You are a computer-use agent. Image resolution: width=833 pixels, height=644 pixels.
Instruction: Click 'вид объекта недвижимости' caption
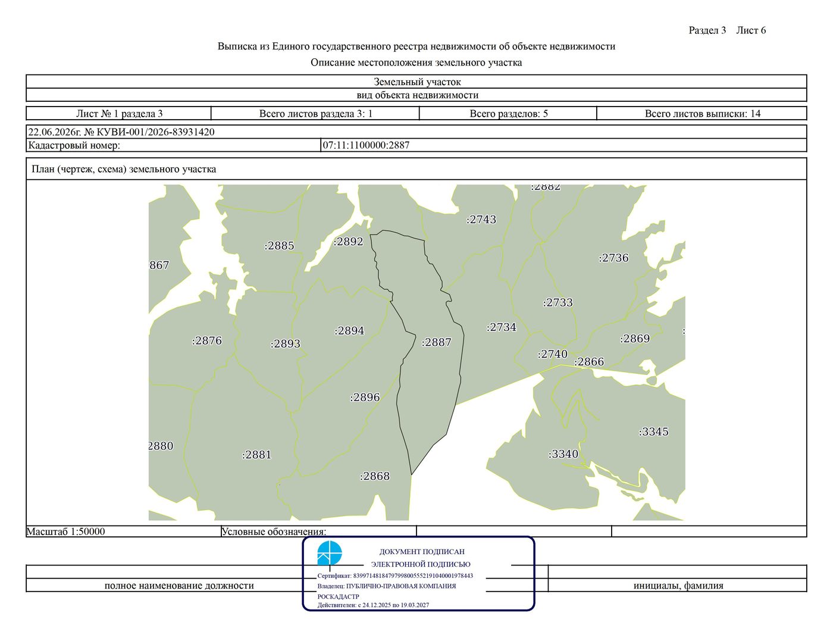(417, 95)
